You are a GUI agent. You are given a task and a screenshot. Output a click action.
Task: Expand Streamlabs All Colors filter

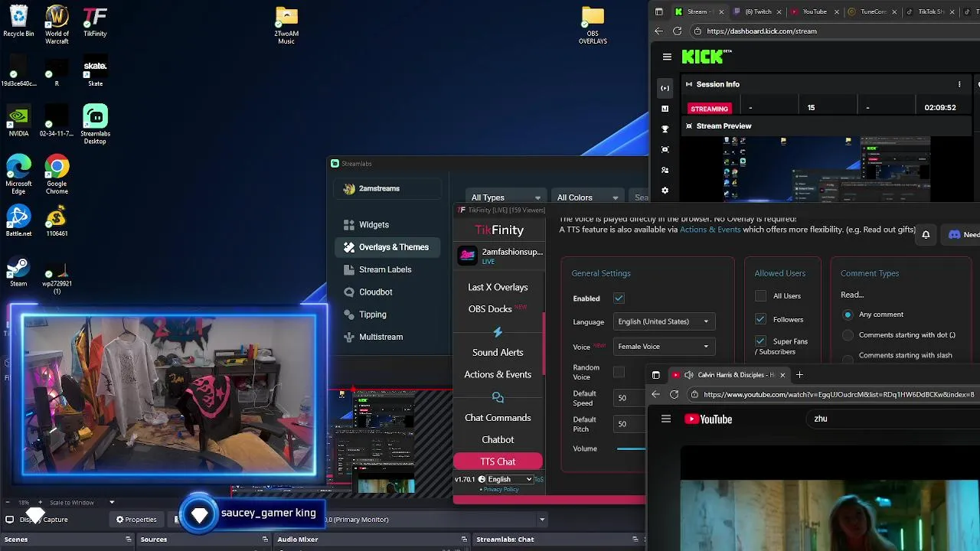point(587,197)
